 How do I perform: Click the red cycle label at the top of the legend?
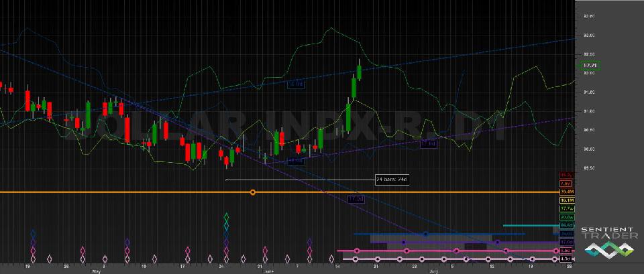566,174
